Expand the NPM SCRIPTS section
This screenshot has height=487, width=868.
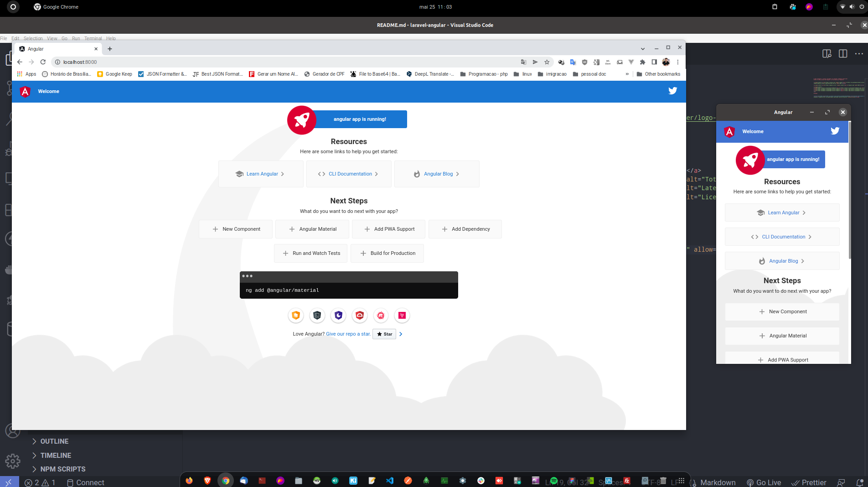(x=58, y=469)
